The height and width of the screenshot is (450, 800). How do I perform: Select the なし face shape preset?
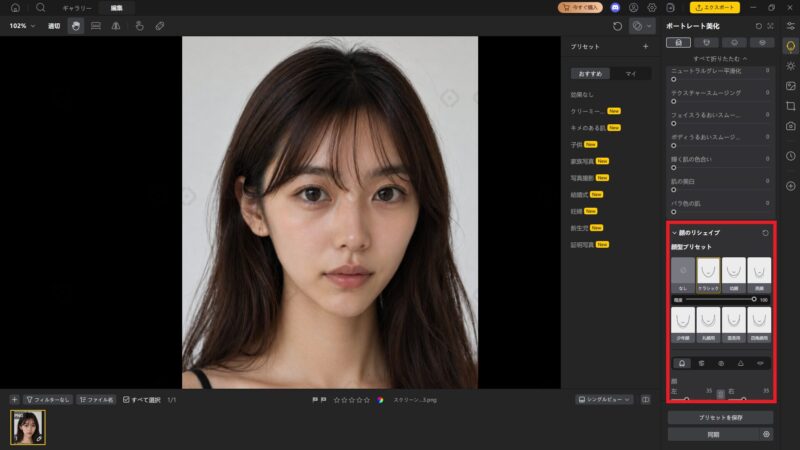(683, 275)
